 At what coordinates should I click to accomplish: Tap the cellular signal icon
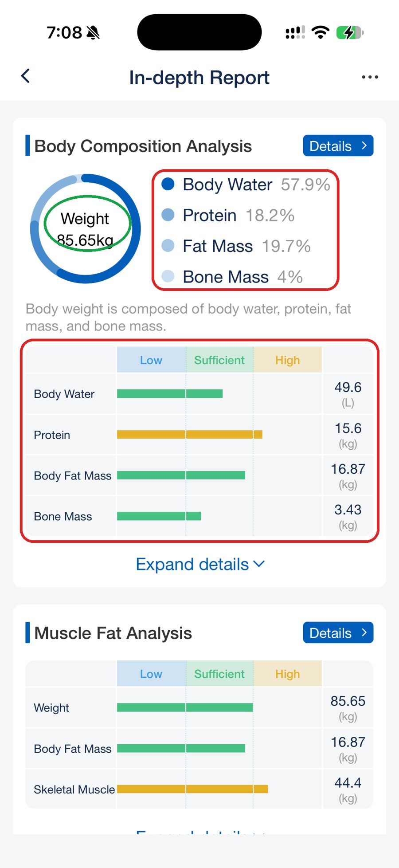295,32
